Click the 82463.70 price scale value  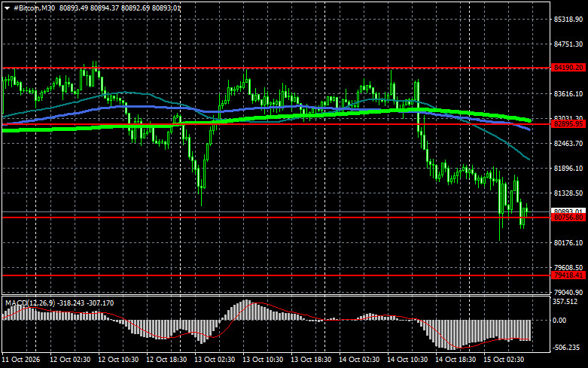coord(568,144)
